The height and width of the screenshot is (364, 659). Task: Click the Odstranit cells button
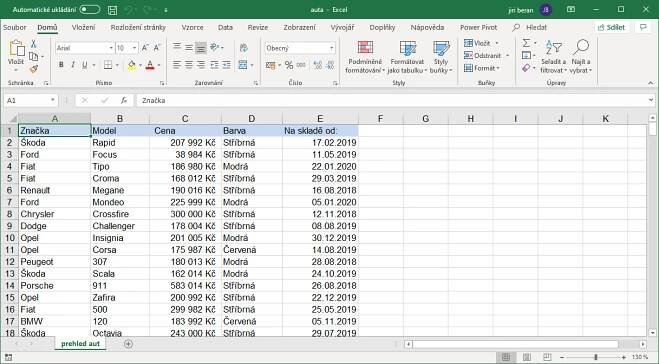click(486, 55)
